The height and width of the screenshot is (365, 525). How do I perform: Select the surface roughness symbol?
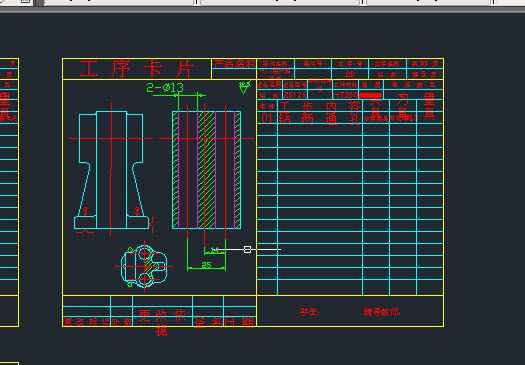pyautogui.click(x=245, y=87)
